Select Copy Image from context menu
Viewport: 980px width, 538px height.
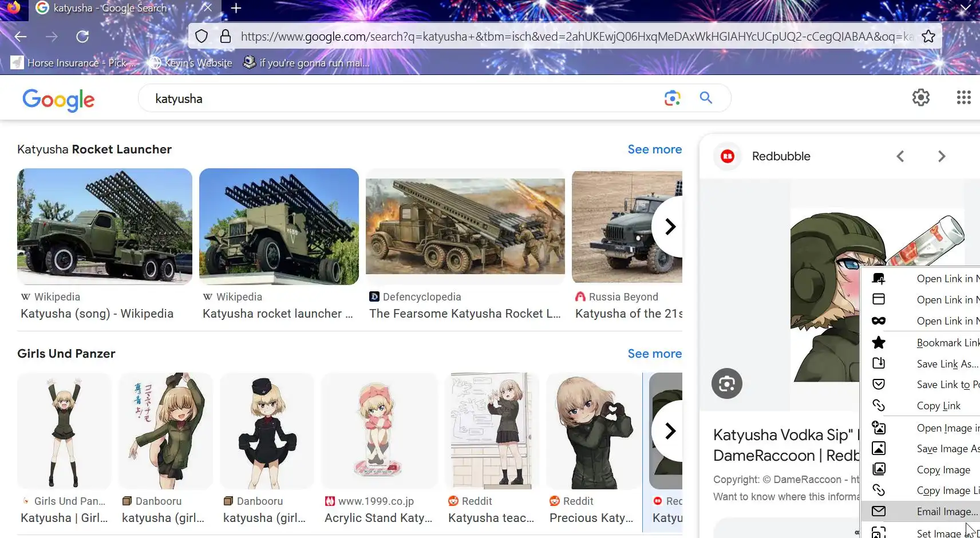[x=920, y=470]
